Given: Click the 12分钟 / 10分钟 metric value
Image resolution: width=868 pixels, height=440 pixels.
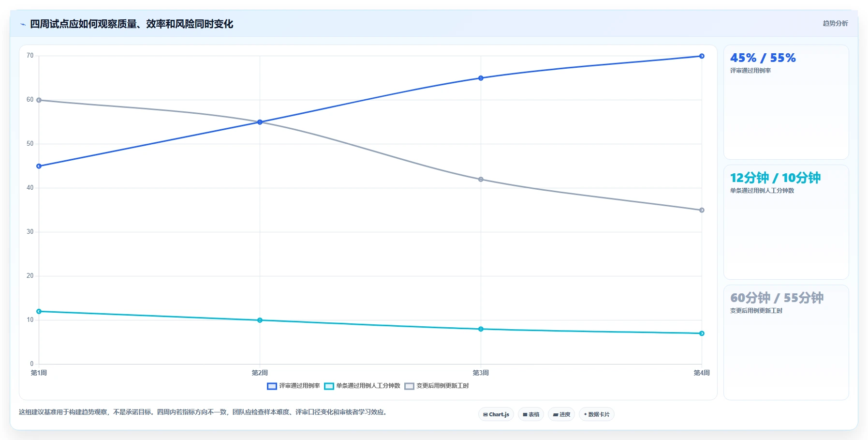Looking at the screenshot, I should click(x=775, y=178).
